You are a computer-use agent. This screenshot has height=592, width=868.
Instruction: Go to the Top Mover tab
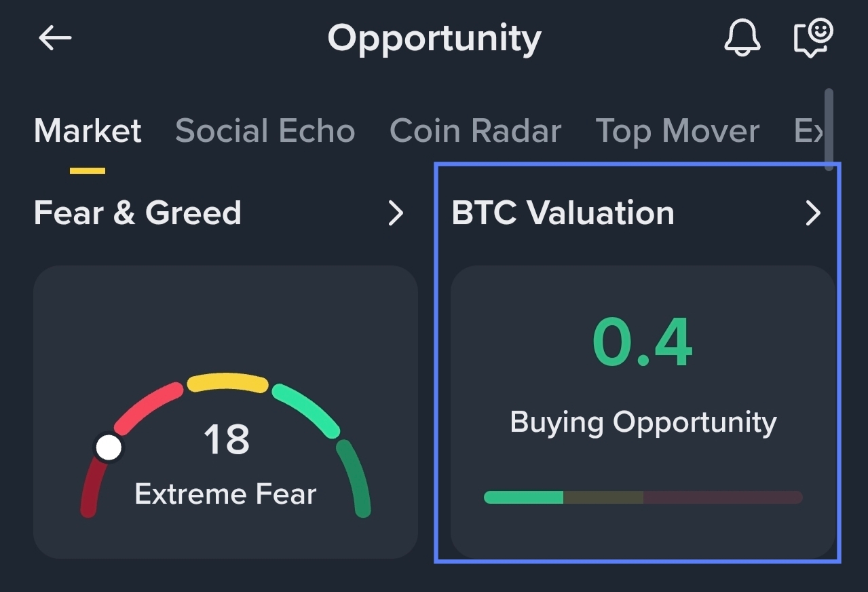(677, 130)
